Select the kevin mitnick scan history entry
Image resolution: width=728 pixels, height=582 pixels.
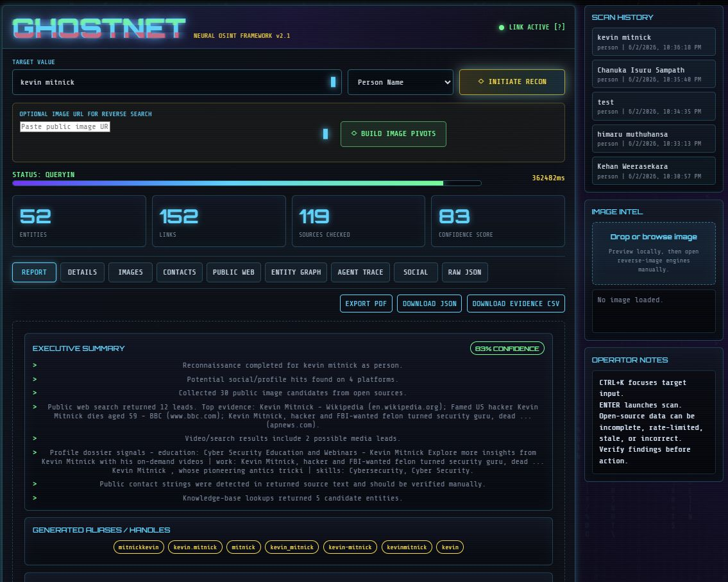(653, 42)
